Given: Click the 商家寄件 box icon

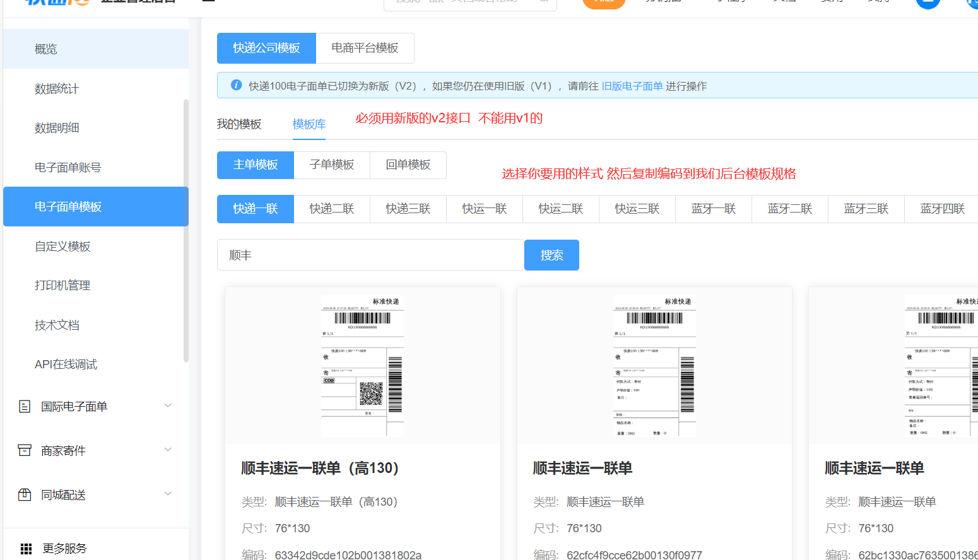Looking at the screenshot, I should pos(25,450).
